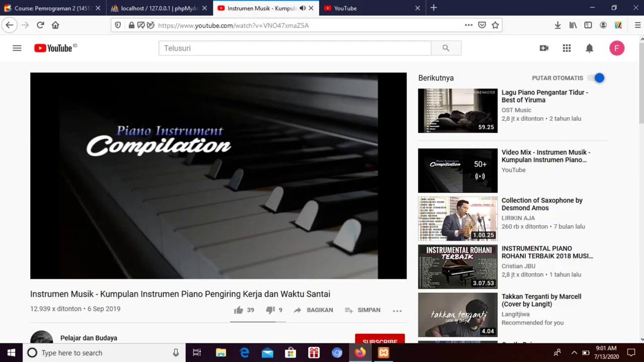Open Task View on taskbar
The height and width of the screenshot is (362, 644).
point(197,352)
